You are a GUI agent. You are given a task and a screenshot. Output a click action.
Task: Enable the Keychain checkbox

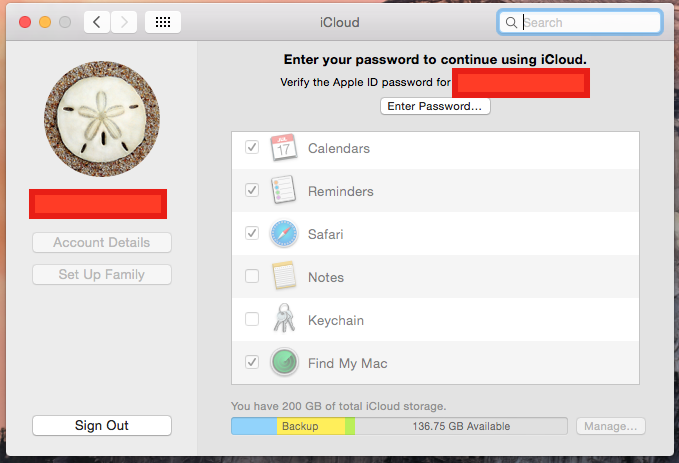tap(252, 319)
